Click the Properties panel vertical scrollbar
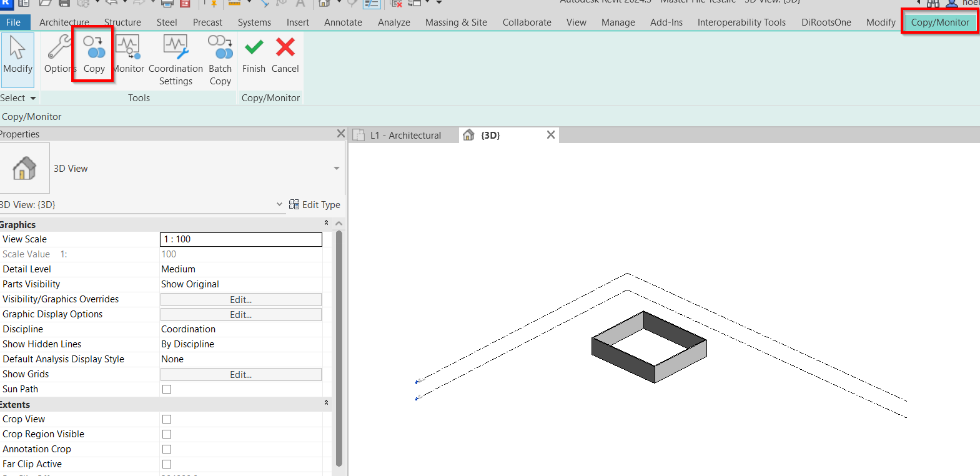 pyautogui.click(x=339, y=350)
